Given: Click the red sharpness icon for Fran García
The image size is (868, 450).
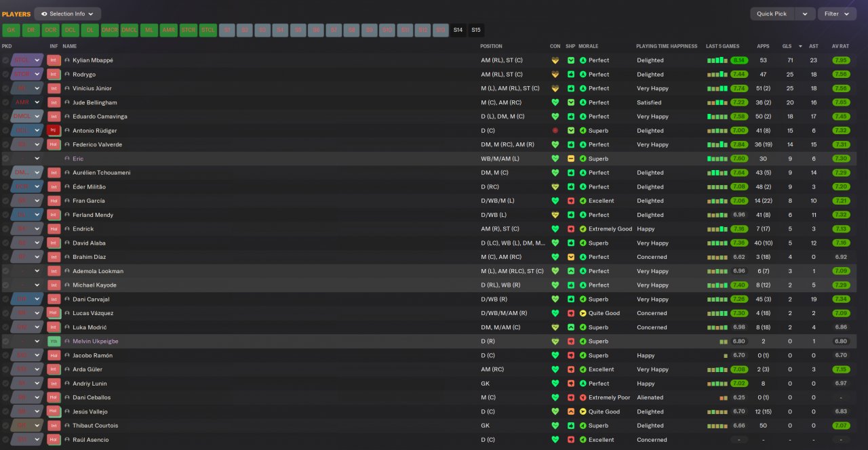Looking at the screenshot, I should (x=571, y=201).
